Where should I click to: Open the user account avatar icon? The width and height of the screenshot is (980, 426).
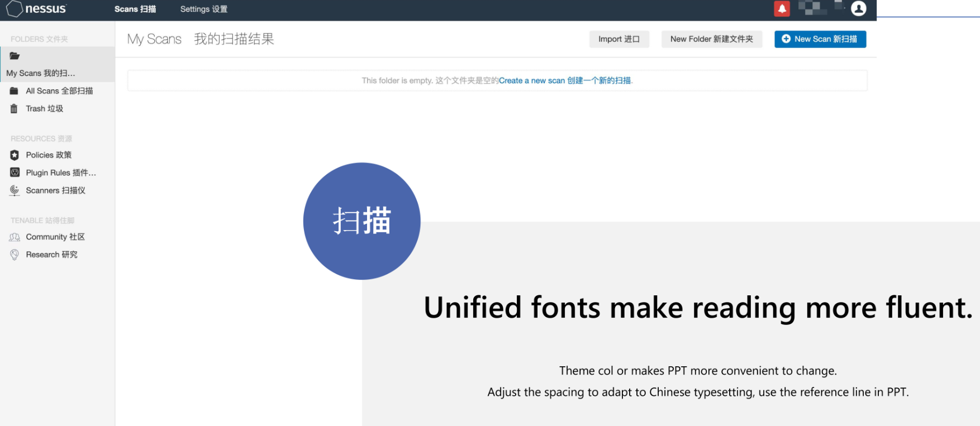pos(858,8)
